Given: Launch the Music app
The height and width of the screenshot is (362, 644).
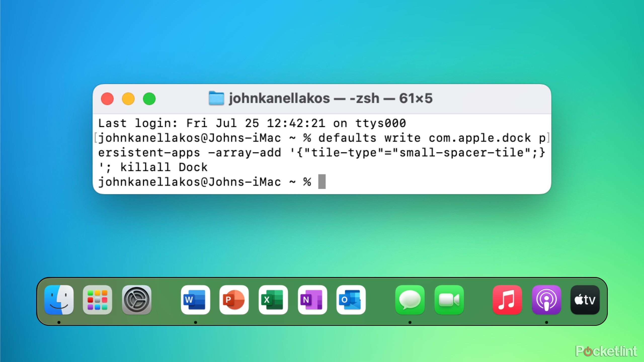Looking at the screenshot, I should (507, 300).
